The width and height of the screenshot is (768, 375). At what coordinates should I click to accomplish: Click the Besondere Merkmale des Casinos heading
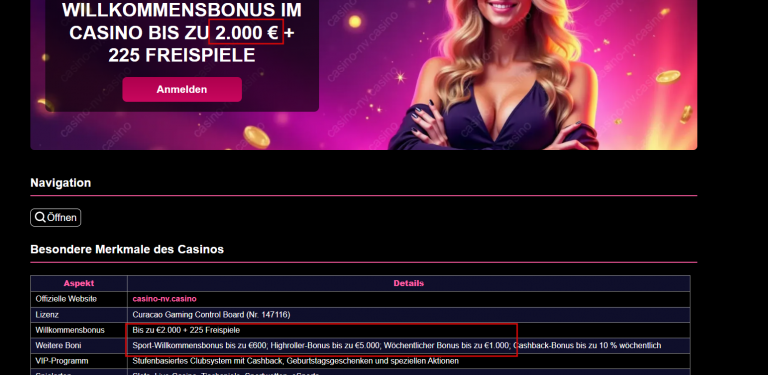point(127,249)
